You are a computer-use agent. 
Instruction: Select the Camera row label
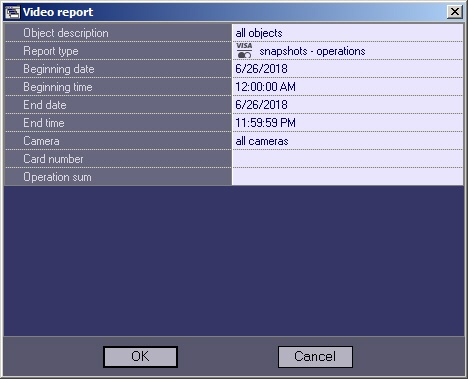118,141
